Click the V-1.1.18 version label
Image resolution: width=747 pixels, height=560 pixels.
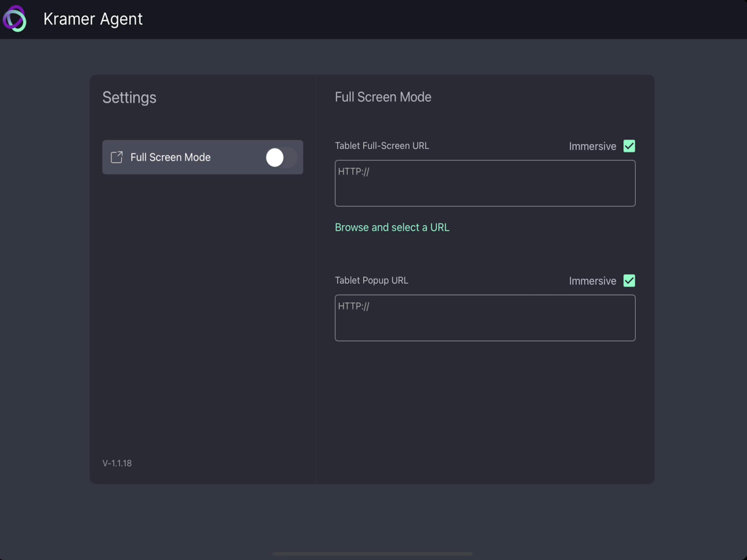117,463
